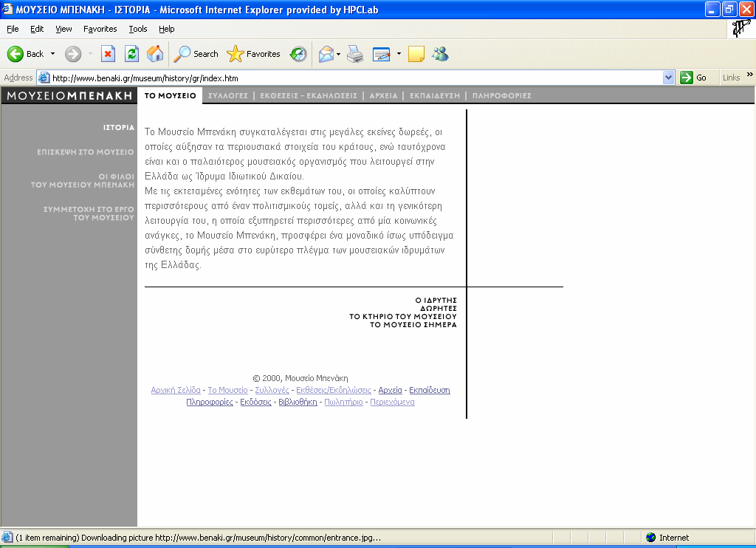Click the page icon in address bar
The height and width of the screenshot is (548, 756).
(44, 78)
